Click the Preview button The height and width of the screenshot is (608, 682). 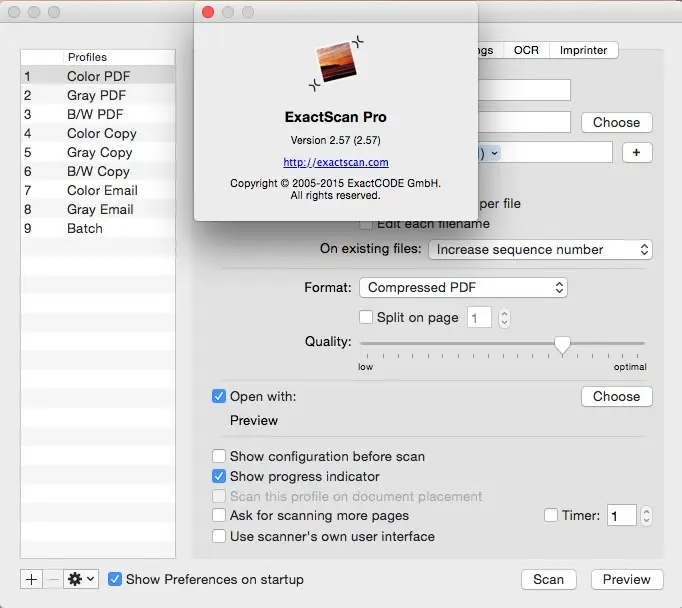pyautogui.click(x=627, y=579)
